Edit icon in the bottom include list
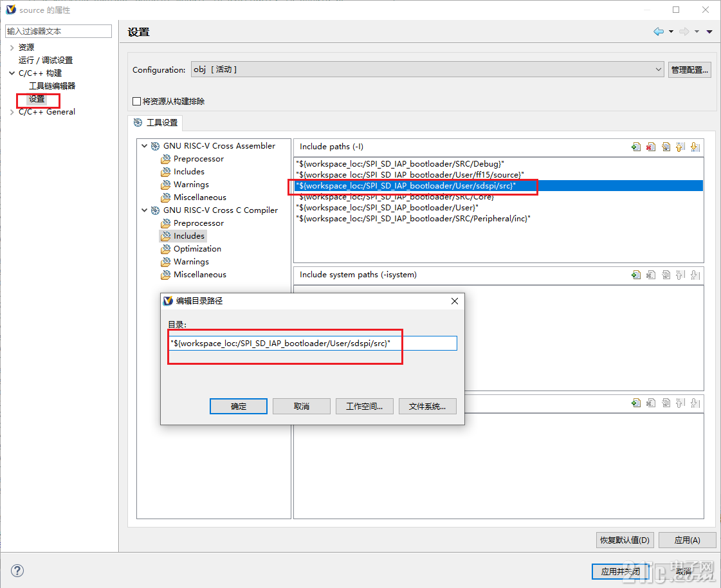The height and width of the screenshot is (588, 721). pyautogui.click(x=666, y=403)
